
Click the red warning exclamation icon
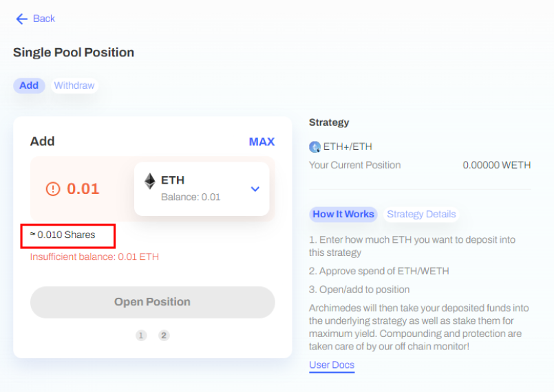[x=53, y=188]
